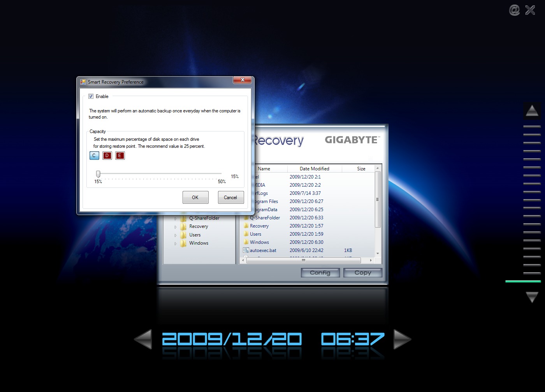Image resolution: width=545 pixels, height=392 pixels.
Task: Toggle the Enable checkbox
Action: point(91,96)
